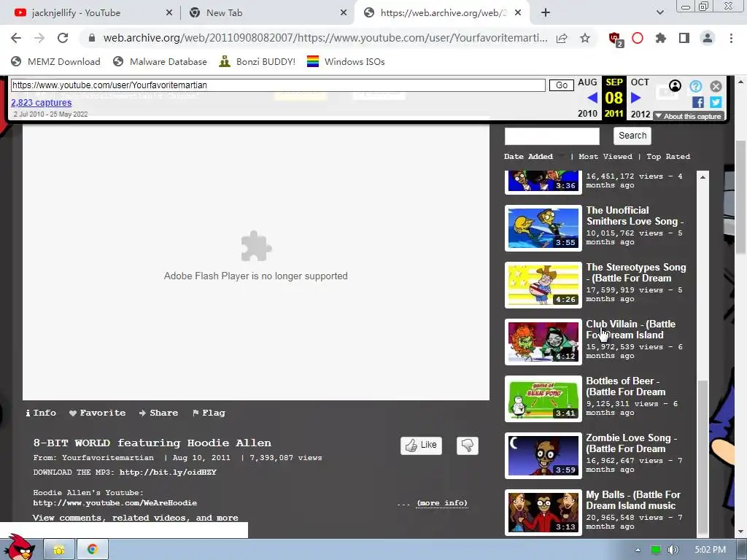Screen dimensions: 747x560
Task: Click Favorite below the player
Action: [x=97, y=413]
